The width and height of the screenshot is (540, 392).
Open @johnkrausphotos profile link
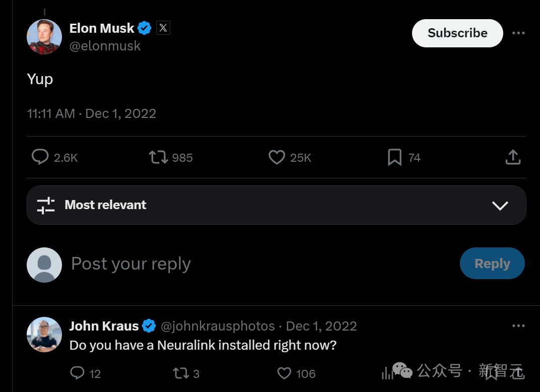click(218, 326)
